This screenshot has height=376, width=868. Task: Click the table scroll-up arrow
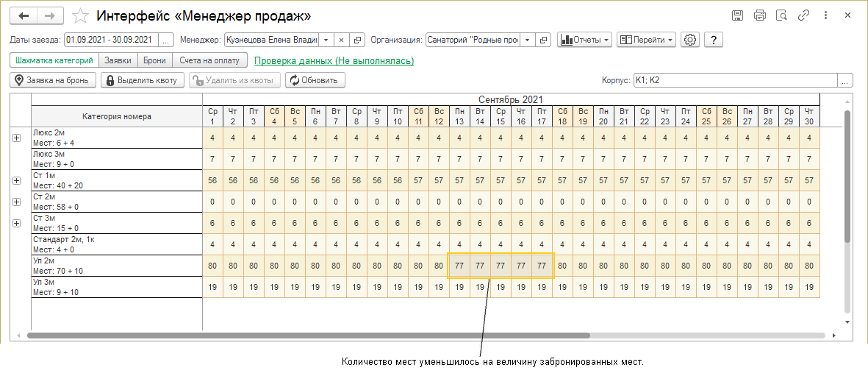point(847,102)
